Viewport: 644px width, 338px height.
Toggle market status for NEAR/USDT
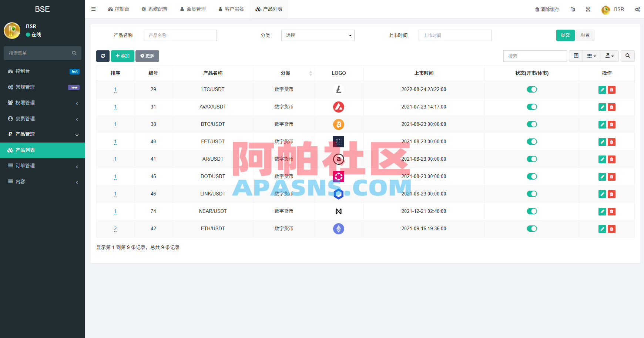pyautogui.click(x=532, y=211)
